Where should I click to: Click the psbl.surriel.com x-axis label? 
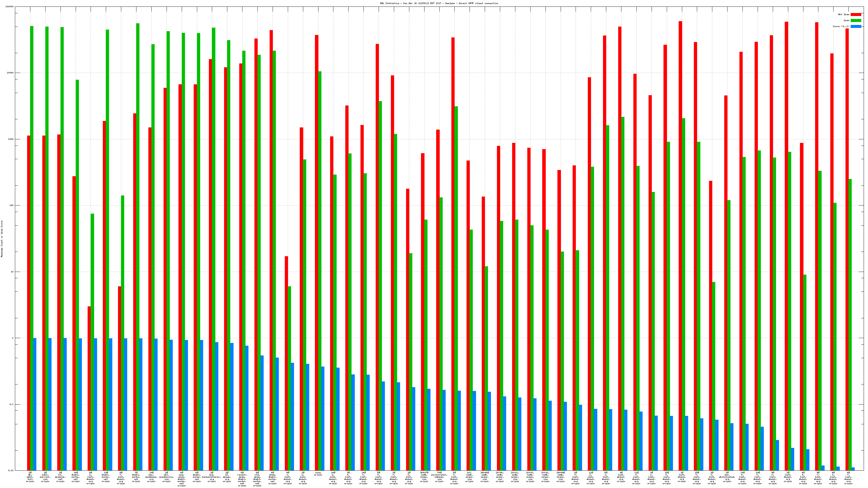click(45, 477)
